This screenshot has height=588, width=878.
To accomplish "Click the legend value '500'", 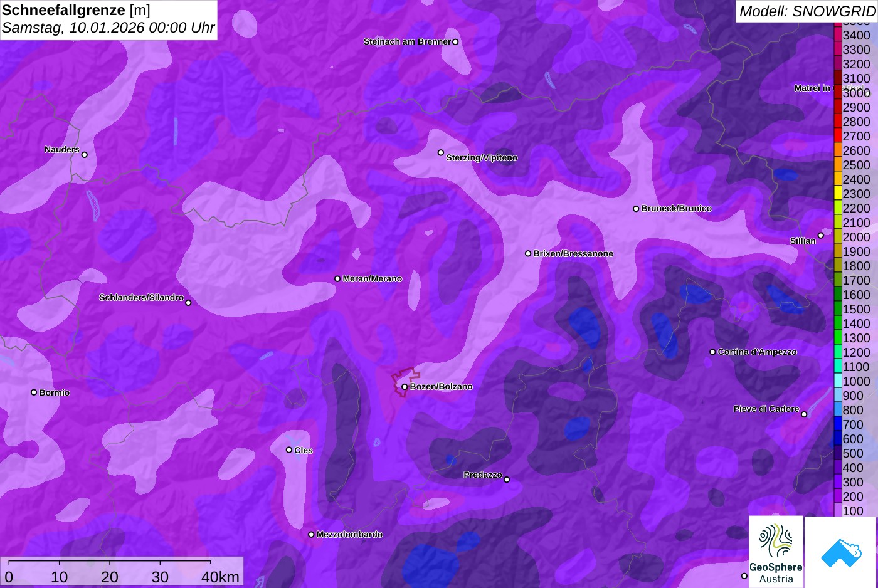I will pyautogui.click(x=853, y=453).
